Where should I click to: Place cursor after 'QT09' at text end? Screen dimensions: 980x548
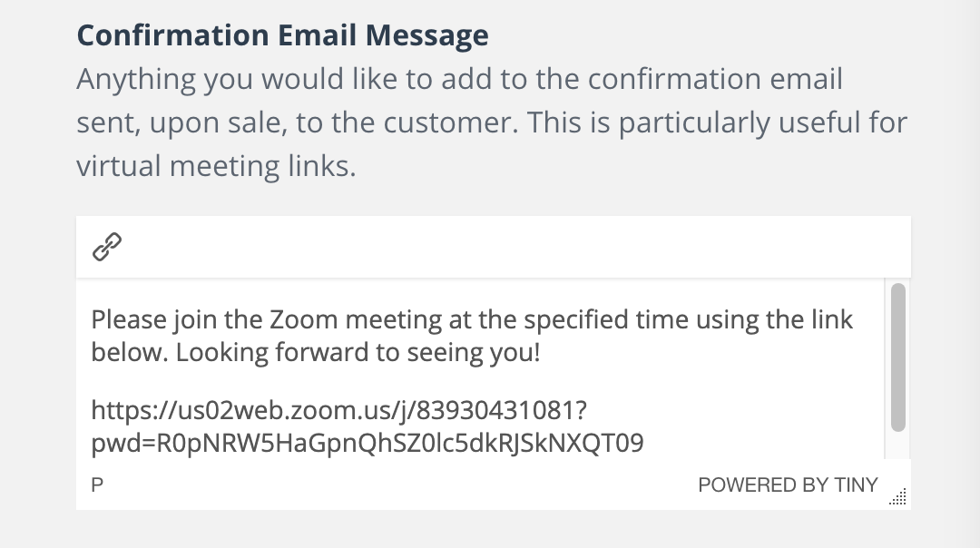pyautogui.click(x=644, y=443)
